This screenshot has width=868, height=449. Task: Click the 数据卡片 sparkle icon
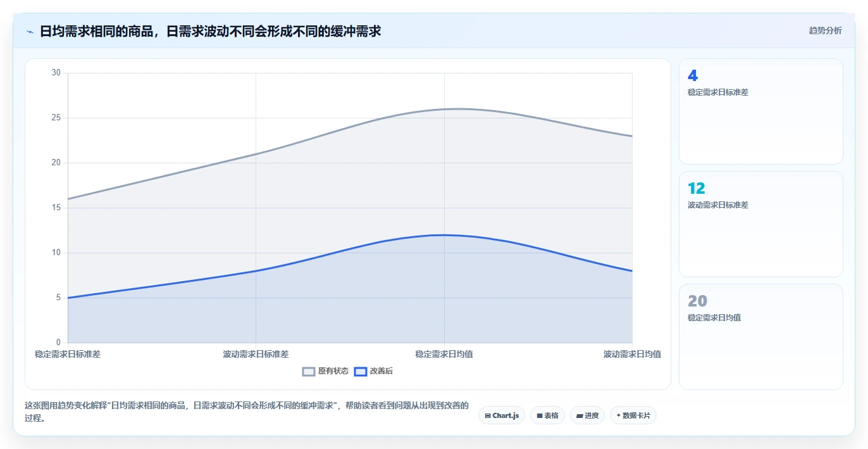pos(619,415)
